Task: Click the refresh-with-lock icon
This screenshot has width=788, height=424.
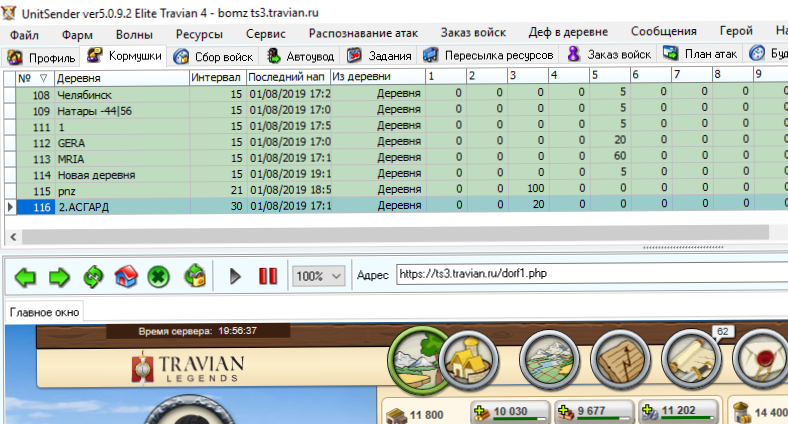Action: coord(195,276)
